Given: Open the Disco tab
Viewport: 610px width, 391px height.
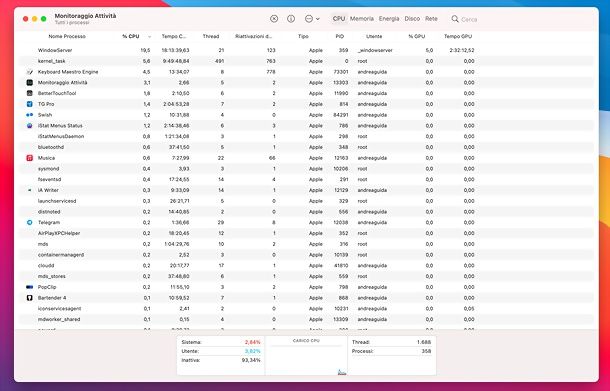Looking at the screenshot, I should (412, 19).
